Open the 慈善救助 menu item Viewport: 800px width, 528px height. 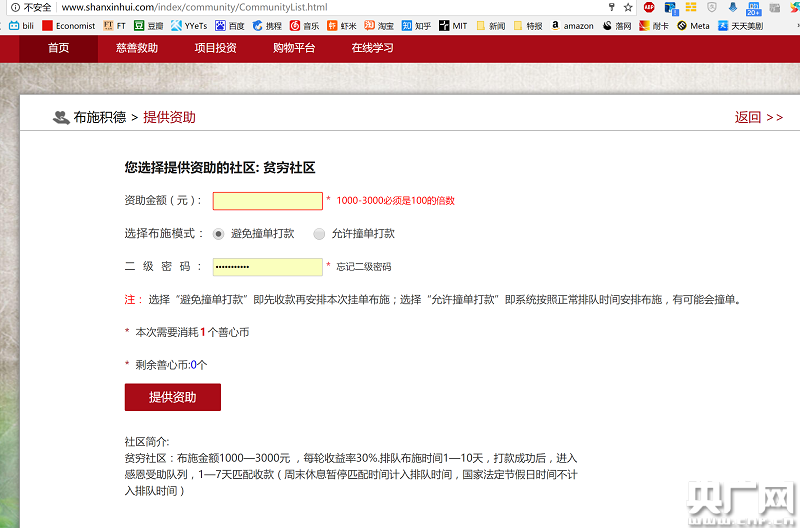click(136, 48)
